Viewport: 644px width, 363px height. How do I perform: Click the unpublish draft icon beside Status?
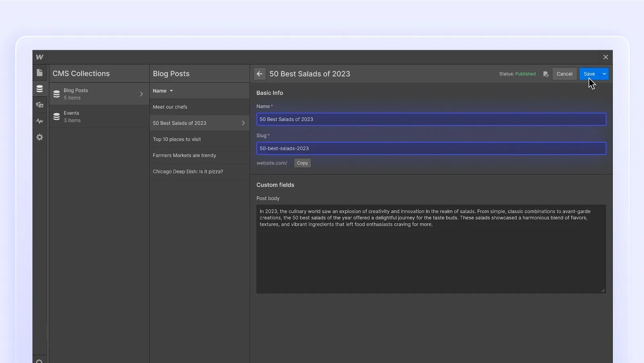point(546,74)
